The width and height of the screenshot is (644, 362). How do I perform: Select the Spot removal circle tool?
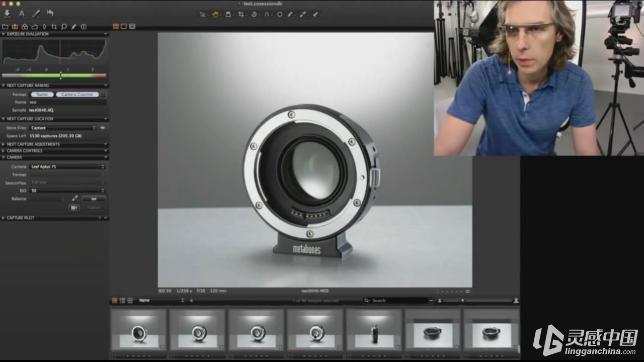click(x=280, y=14)
